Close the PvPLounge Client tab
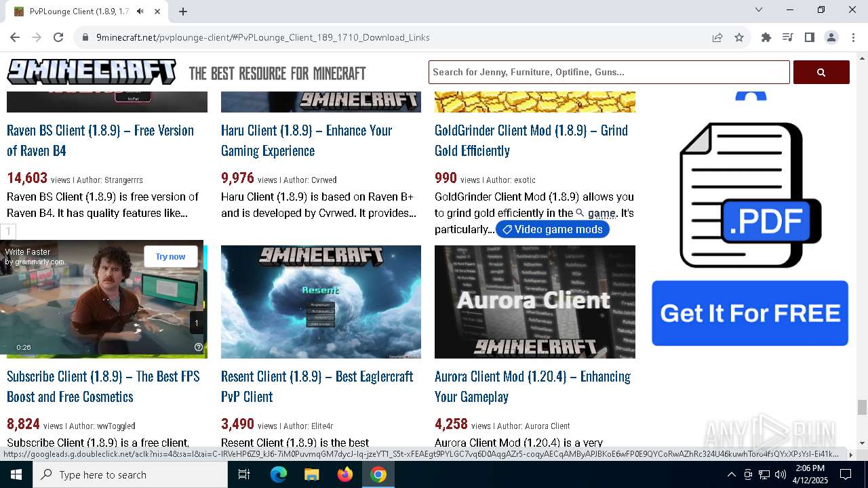The image size is (868, 488). (x=158, y=12)
